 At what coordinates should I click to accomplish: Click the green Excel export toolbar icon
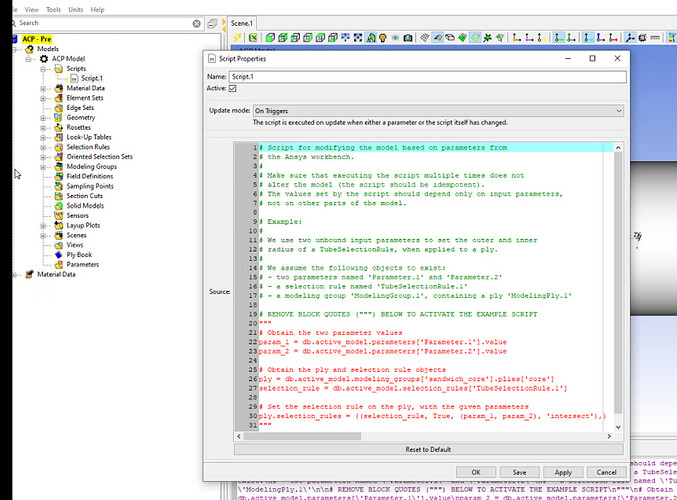click(253, 38)
